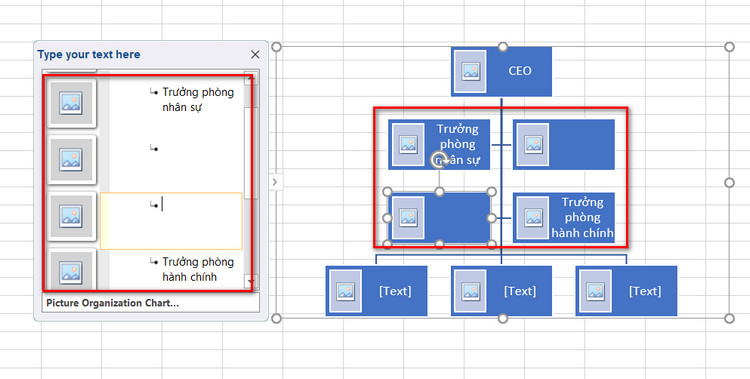750x379 pixels.
Task: Collapse the text pane using the chevron arrow
Action: tap(275, 182)
